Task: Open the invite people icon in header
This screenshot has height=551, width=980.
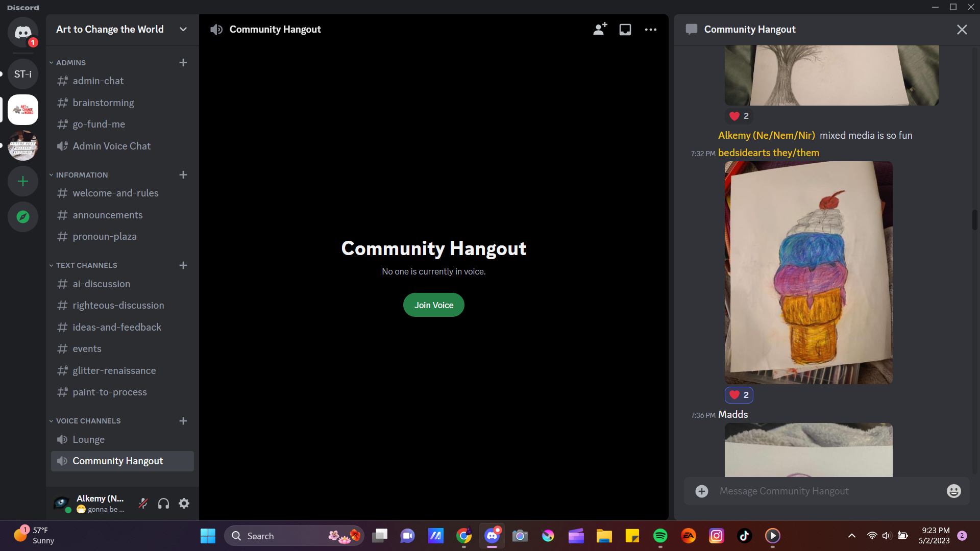Action: [x=600, y=30]
